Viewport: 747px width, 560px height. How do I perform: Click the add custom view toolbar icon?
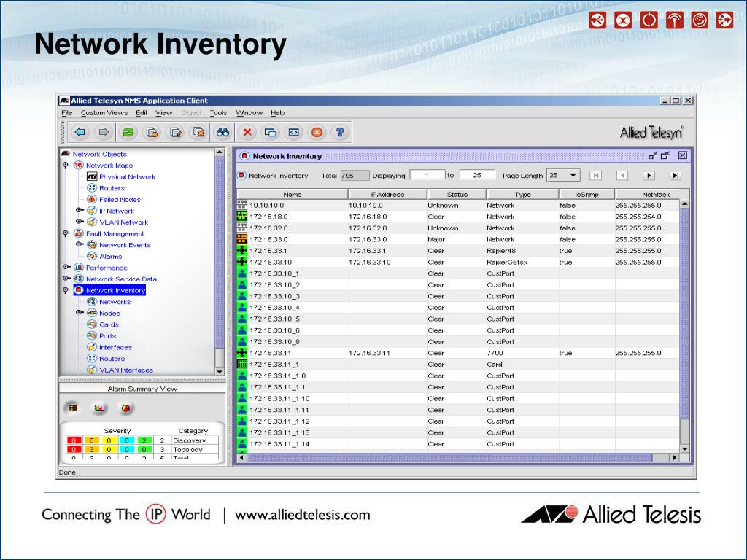click(x=152, y=132)
